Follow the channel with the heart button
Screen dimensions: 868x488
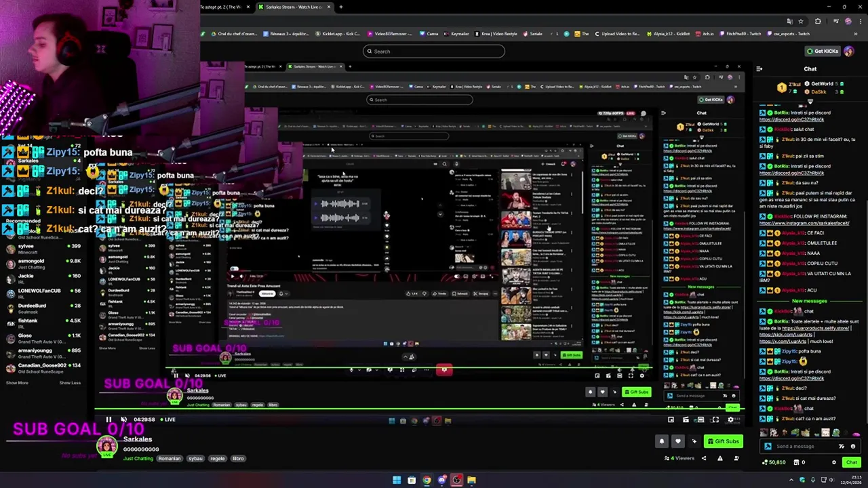click(677, 441)
